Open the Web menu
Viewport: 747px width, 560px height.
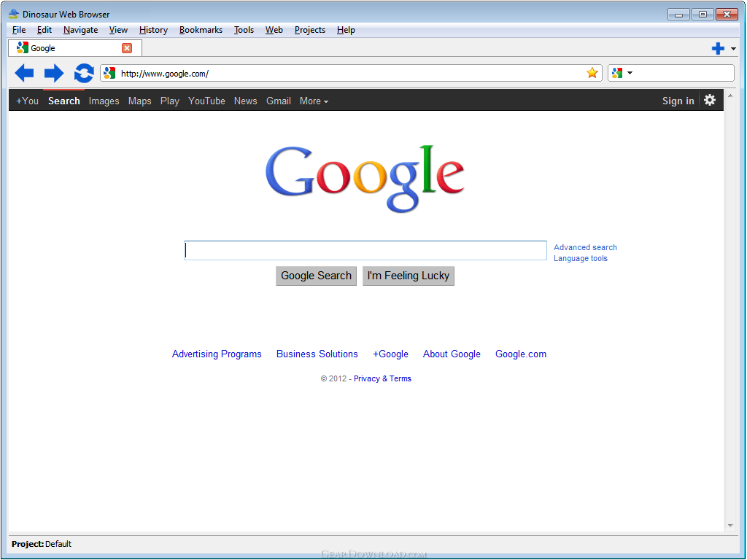pyautogui.click(x=274, y=30)
